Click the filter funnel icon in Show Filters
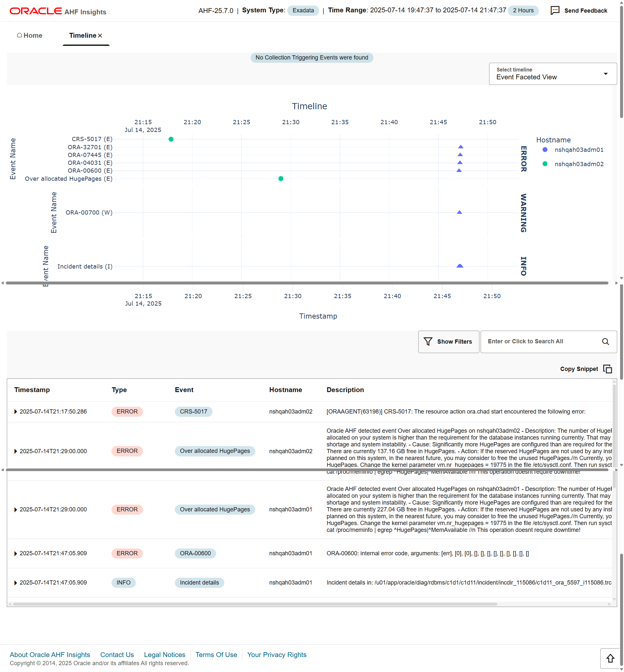Viewport: 624px width, 672px height. (x=428, y=341)
